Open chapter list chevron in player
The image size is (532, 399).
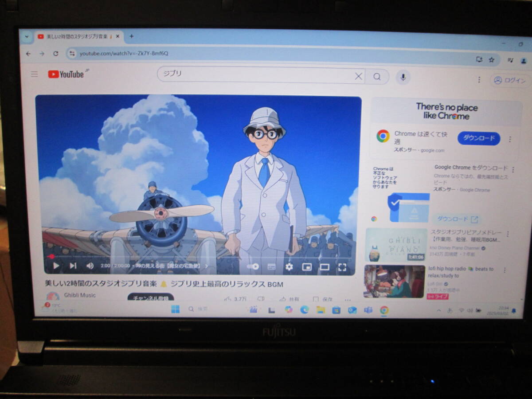point(206,266)
